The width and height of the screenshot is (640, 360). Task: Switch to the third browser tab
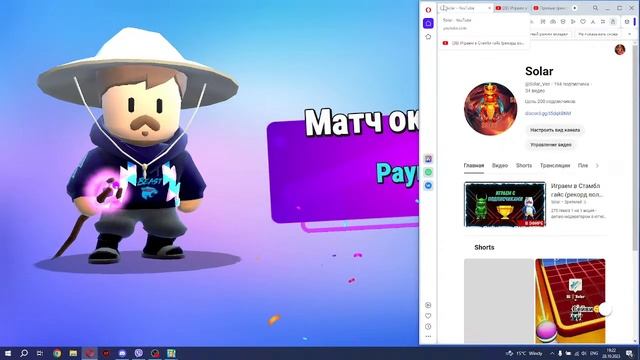[550, 8]
